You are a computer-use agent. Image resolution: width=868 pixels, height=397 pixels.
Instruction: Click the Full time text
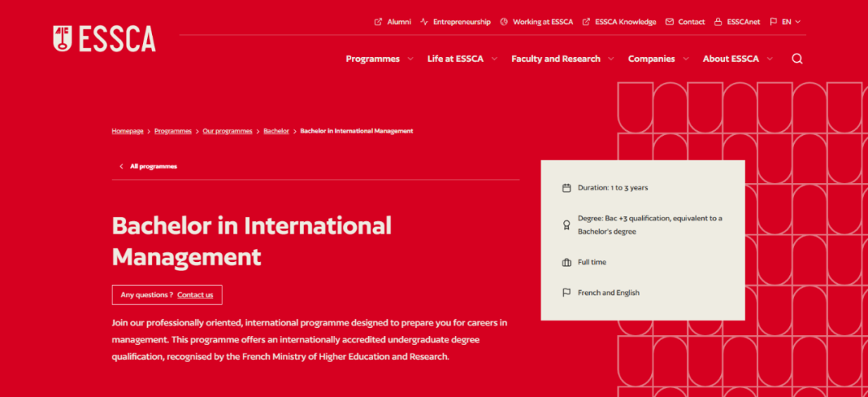coord(592,263)
